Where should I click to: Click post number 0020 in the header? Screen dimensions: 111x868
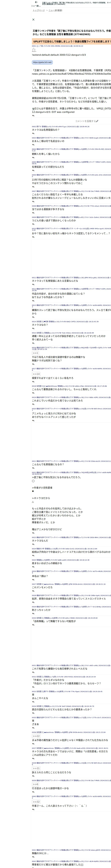(x=34, y=409)
